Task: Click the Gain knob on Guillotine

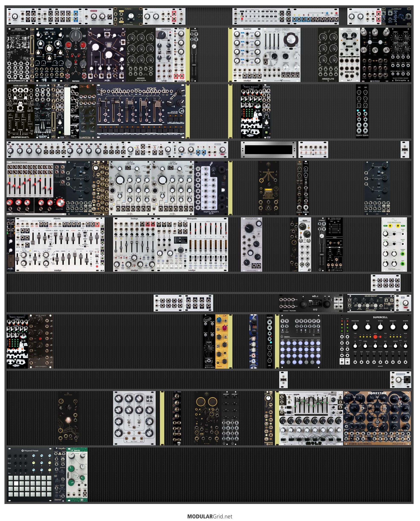Action: coord(131,16)
